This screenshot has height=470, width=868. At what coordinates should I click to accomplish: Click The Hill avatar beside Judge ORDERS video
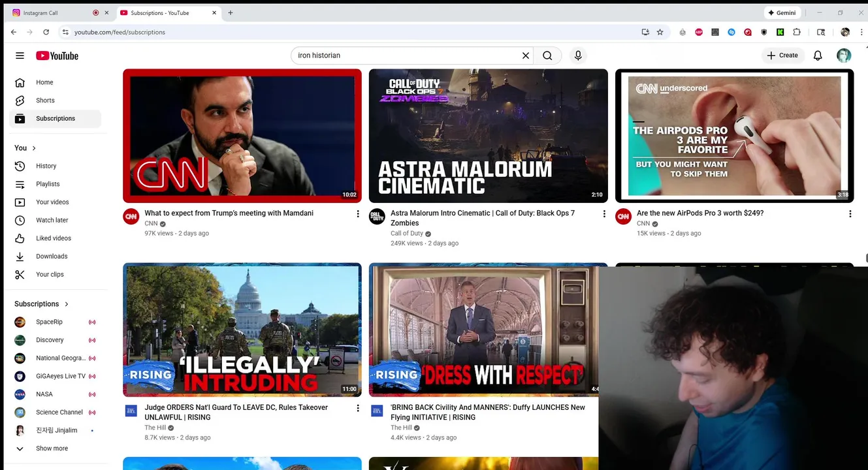[131, 411]
